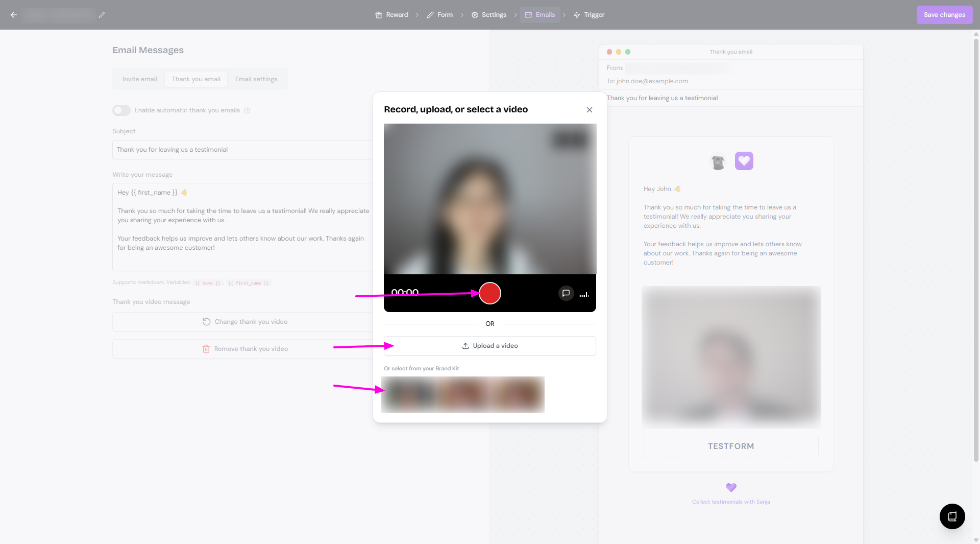The width and height of the screenshot is (980, 544).
Task: Click pencil icon to rename form
Action: (102, 15)
